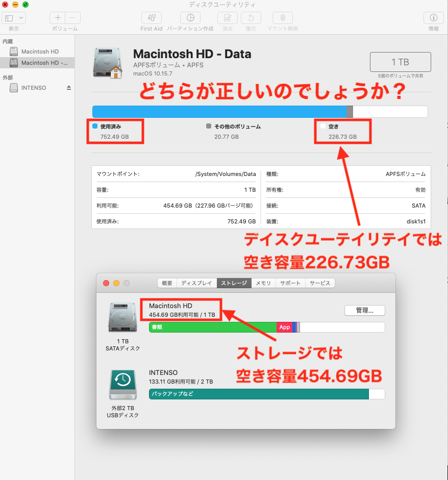The height and width of the screenshot is (480, 448).
Task: Minimize the About This Mac storage window
Action: 116,283
